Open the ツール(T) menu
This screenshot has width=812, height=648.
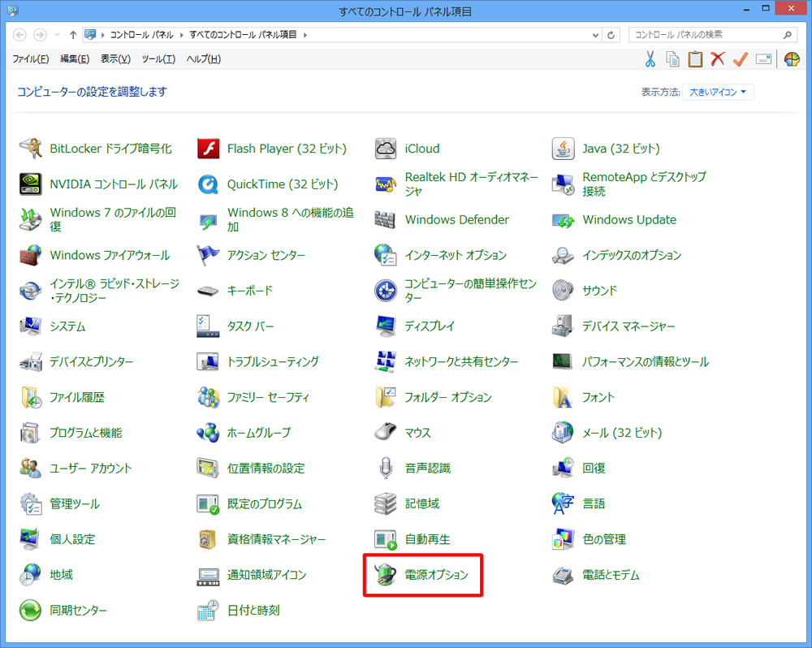pos(158,59)
